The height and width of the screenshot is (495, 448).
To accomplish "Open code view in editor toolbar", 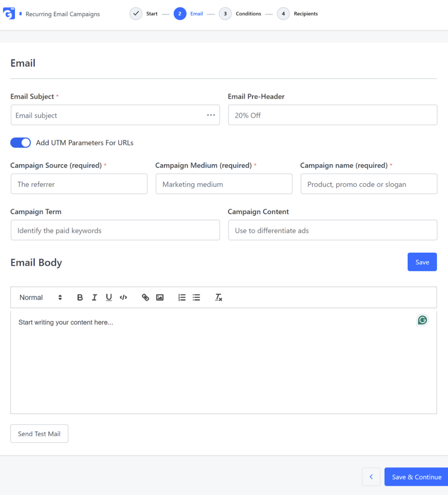I will click(x=123, y=297).
